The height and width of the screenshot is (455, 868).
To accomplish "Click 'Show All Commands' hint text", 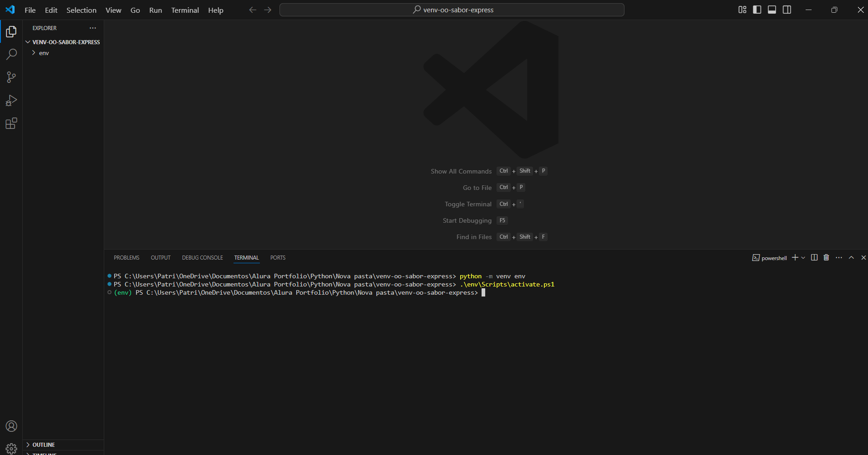I will tap(461, 171).
